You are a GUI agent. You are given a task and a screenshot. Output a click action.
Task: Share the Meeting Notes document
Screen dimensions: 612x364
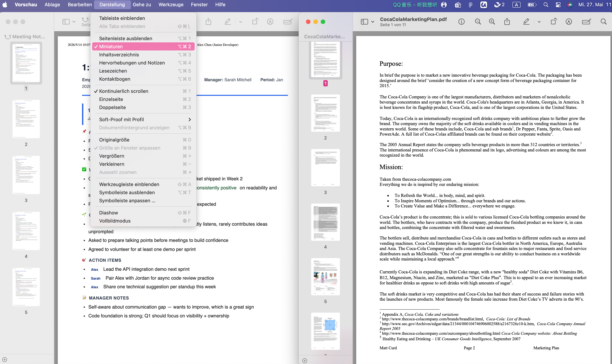(x=208, y=22)
